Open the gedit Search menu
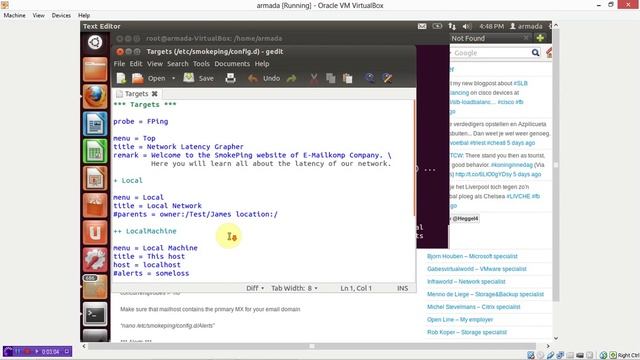This screenshot has width=640, height=360. tap(178, 64)
